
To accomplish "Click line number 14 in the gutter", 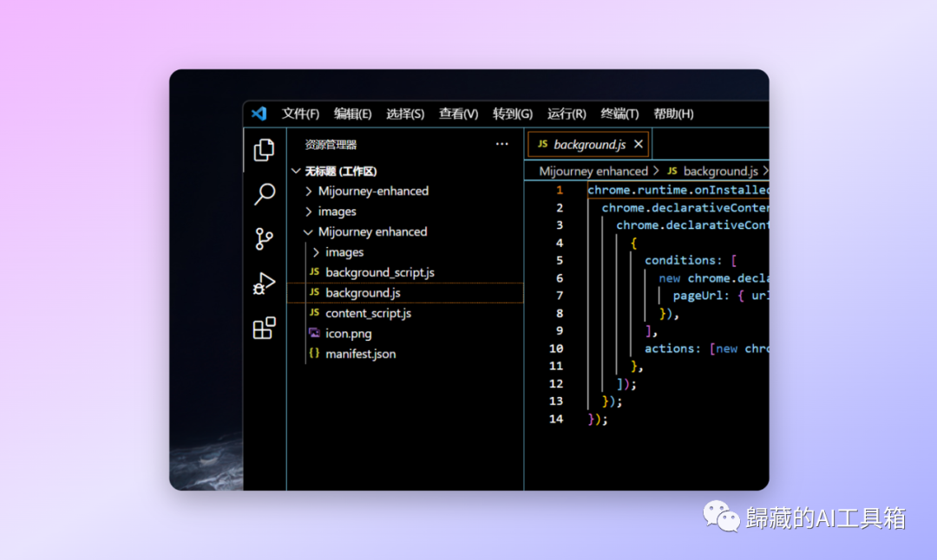I will (556, 419).
